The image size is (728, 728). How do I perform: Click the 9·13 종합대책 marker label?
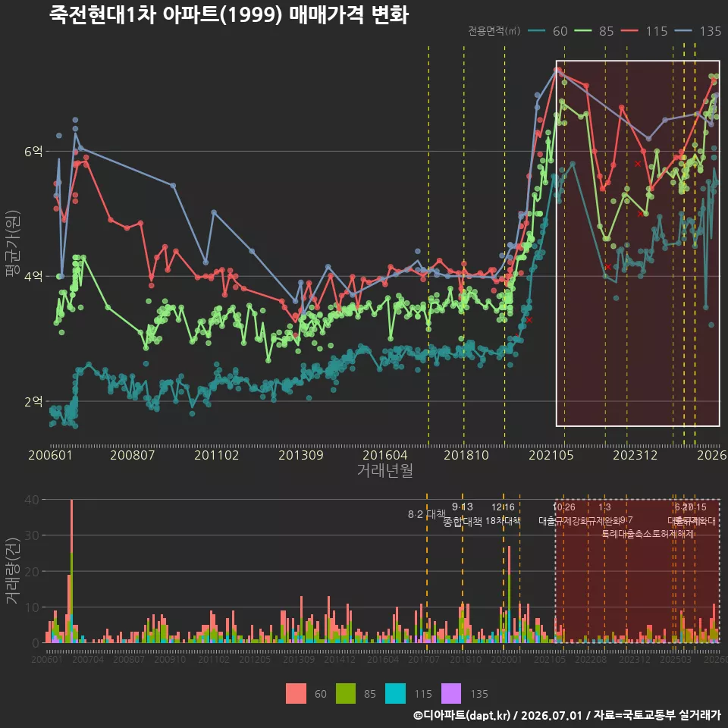[463, 514]
